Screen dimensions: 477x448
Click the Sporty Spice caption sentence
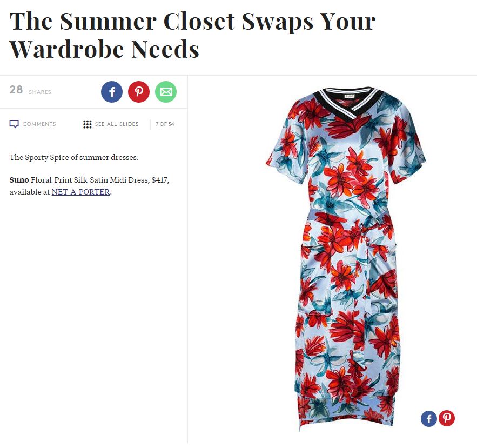point(74,157)
